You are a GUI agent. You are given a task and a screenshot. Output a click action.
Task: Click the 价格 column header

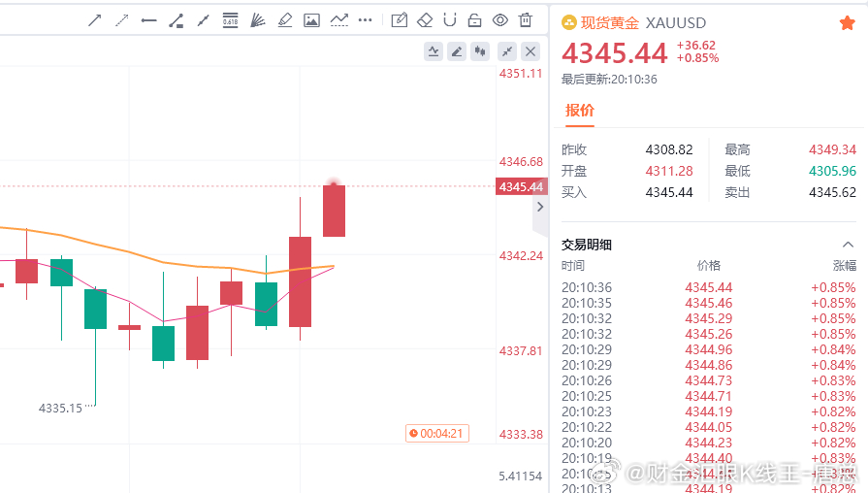coord(709,266)
